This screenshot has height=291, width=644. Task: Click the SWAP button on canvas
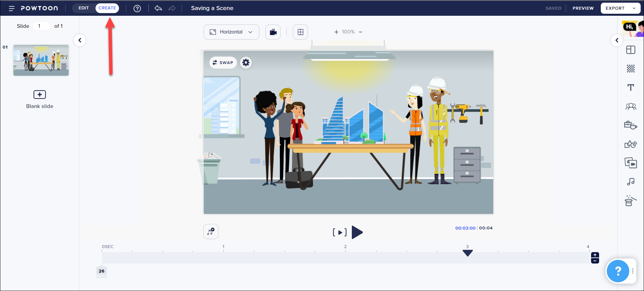tap(223, 62)
